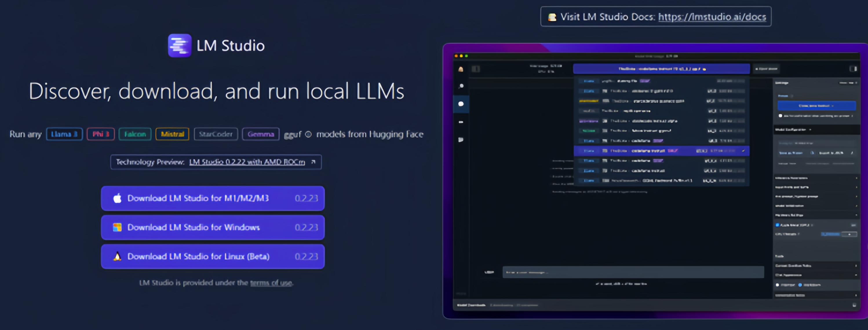
Task: Select the magnifier search icon in sidebar
Action: coord(461,86)
